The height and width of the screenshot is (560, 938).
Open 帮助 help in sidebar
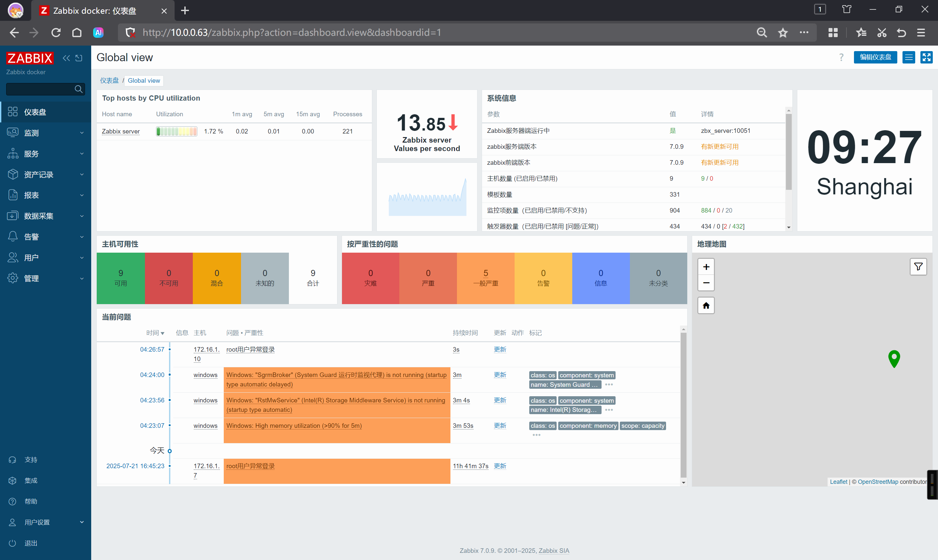click(45, 501)
